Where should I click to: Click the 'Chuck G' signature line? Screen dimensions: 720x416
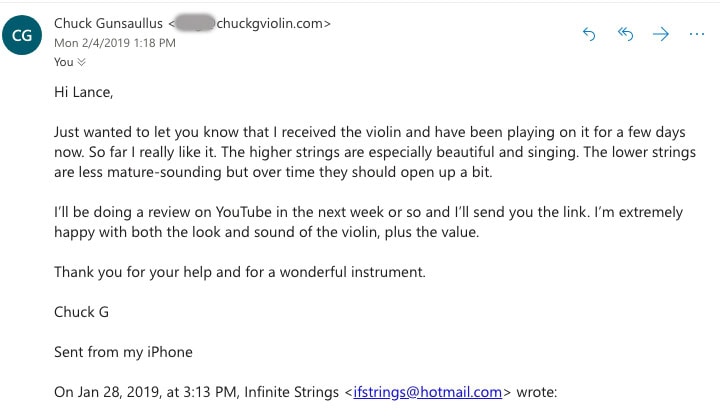(82, 312)
